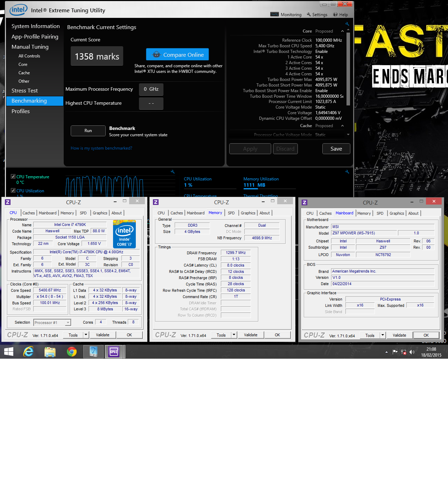Screen dimensions: 448x496
Task: Open App-Profile Pairing section
Action: (x=35, y=36)
